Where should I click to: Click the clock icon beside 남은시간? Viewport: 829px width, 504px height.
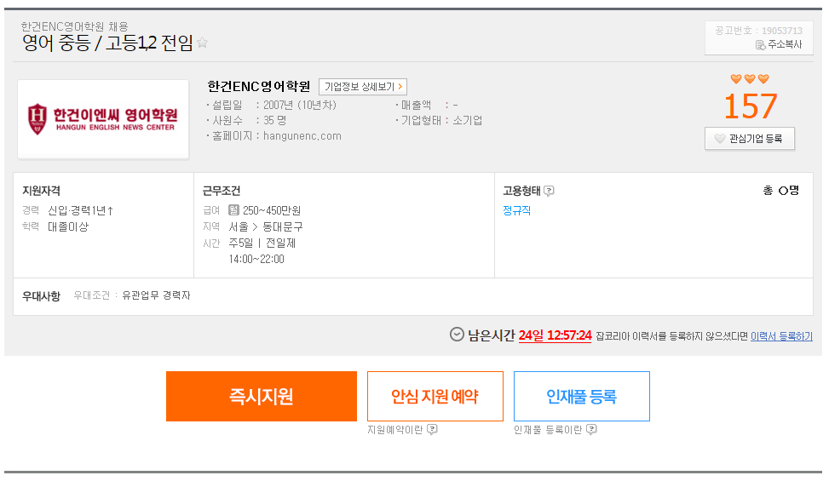457,335
